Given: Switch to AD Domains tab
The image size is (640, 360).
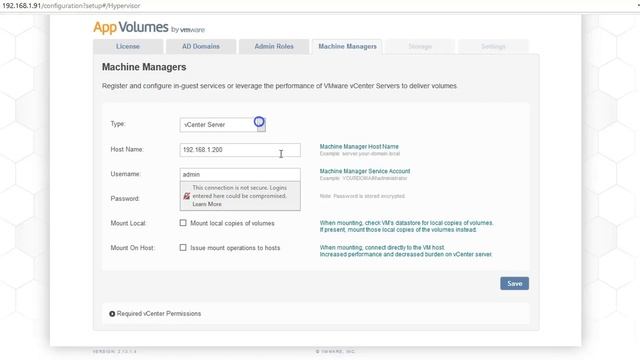Looking at the screenshot, I should coord(201,47).
